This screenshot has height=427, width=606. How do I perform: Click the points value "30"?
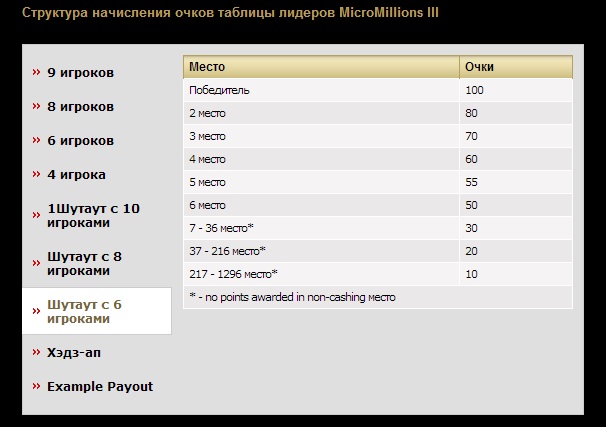point(471,228)
